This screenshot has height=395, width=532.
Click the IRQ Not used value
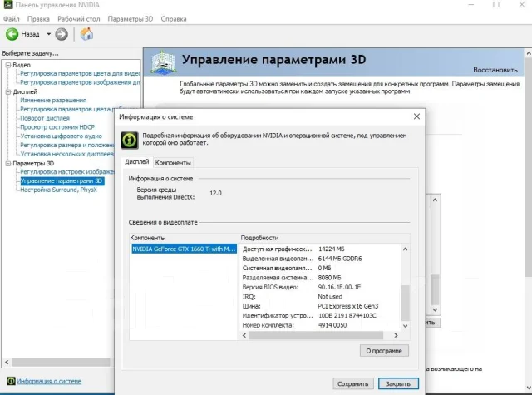pos(330,297)
